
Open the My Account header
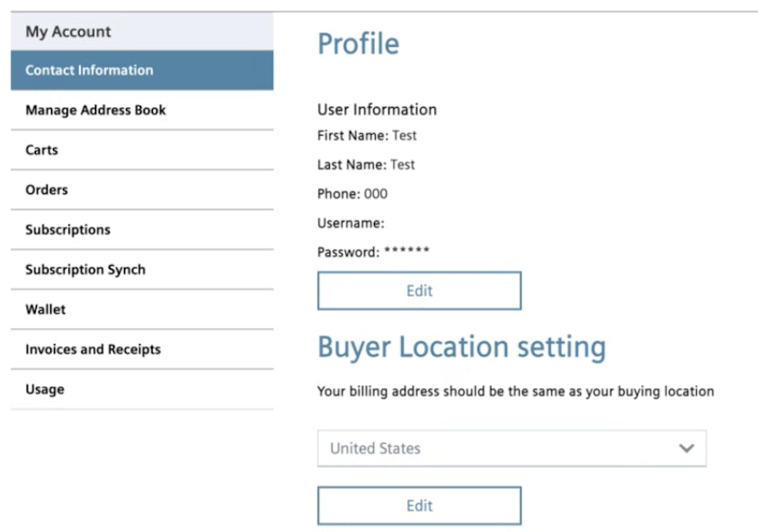click(x=142, y=31)
